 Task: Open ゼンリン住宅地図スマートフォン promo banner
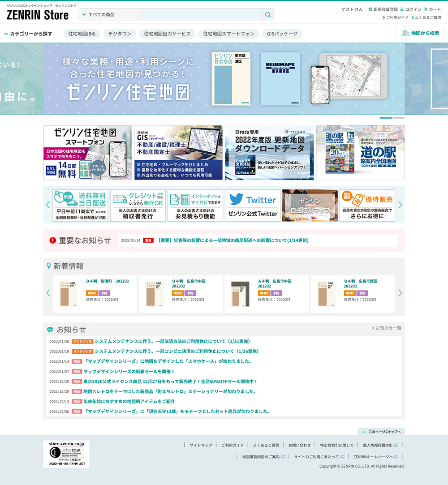coord(87,153)
